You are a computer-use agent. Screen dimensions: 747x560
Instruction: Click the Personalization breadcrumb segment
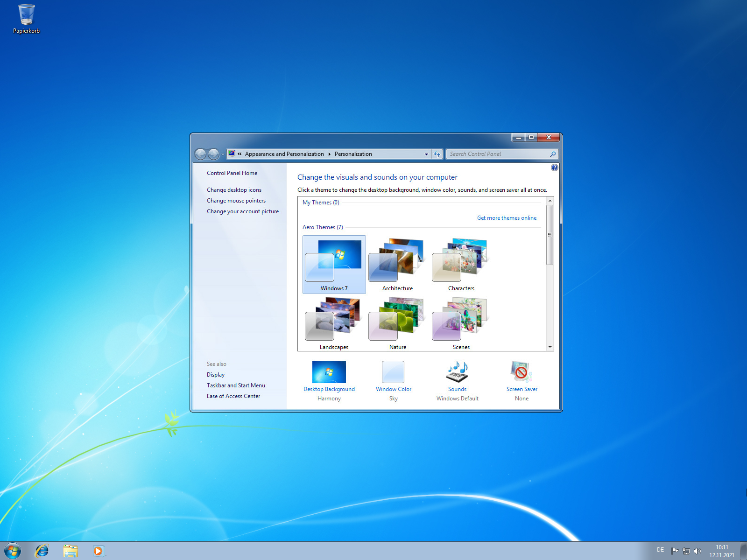point(353,154)
